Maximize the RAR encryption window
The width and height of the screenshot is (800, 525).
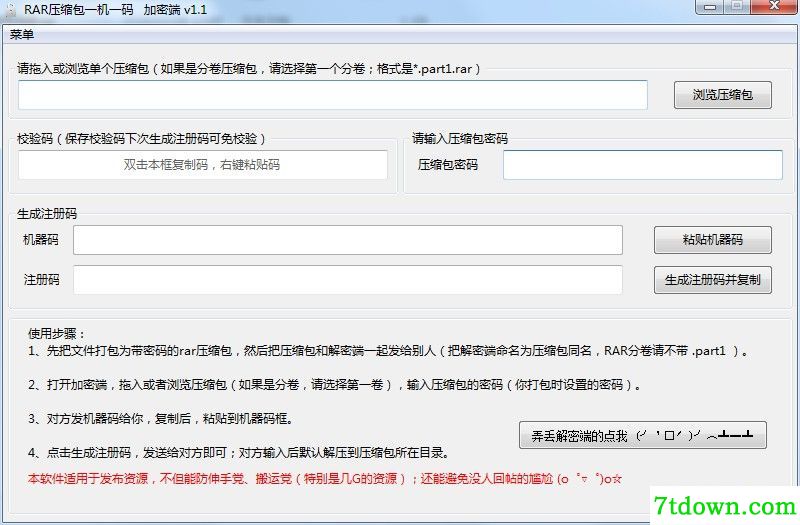(737, 7)
